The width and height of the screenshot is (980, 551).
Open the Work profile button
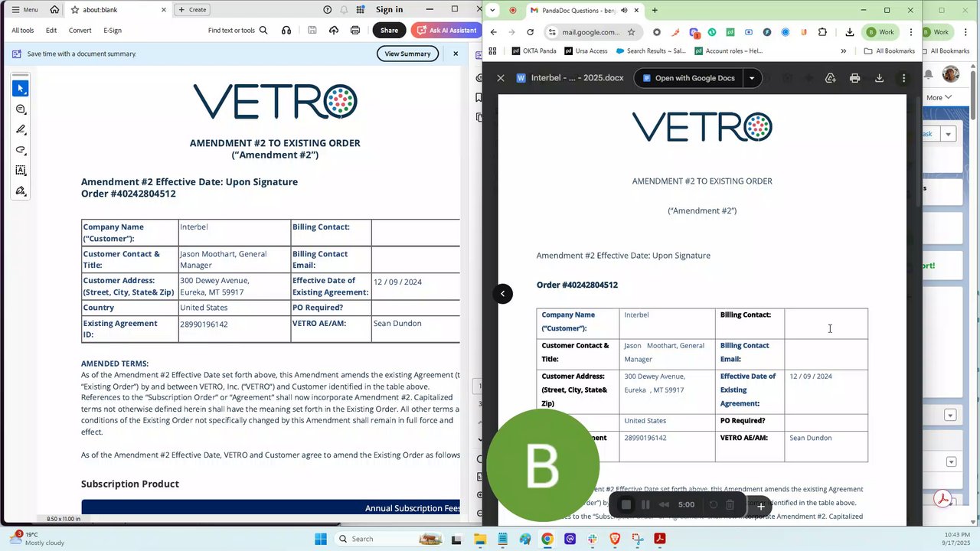click(880, 32)
